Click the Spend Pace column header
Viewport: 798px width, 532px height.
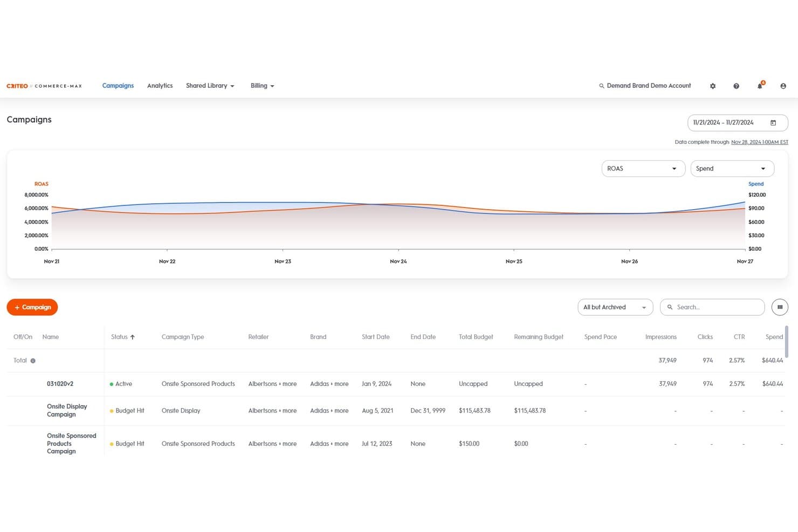(601, 337)
